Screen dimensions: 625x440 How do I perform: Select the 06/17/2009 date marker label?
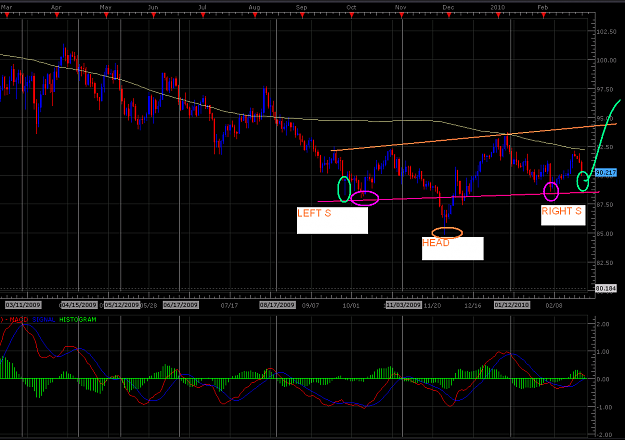181,305
